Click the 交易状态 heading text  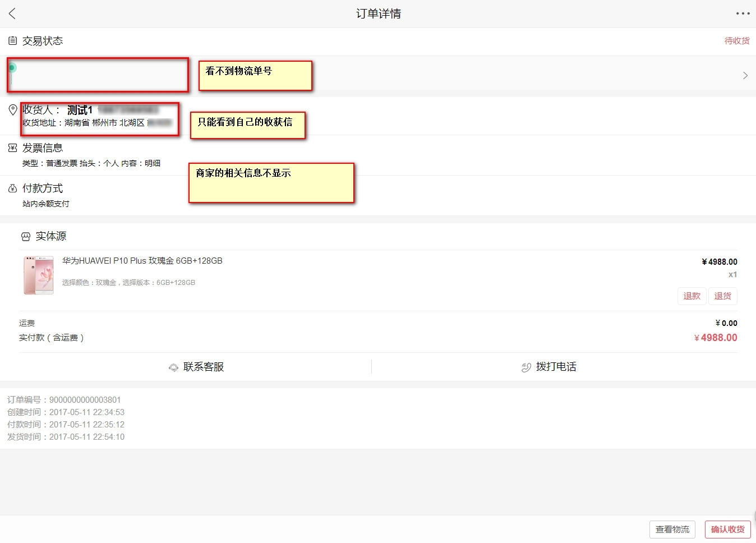(43, 41)
